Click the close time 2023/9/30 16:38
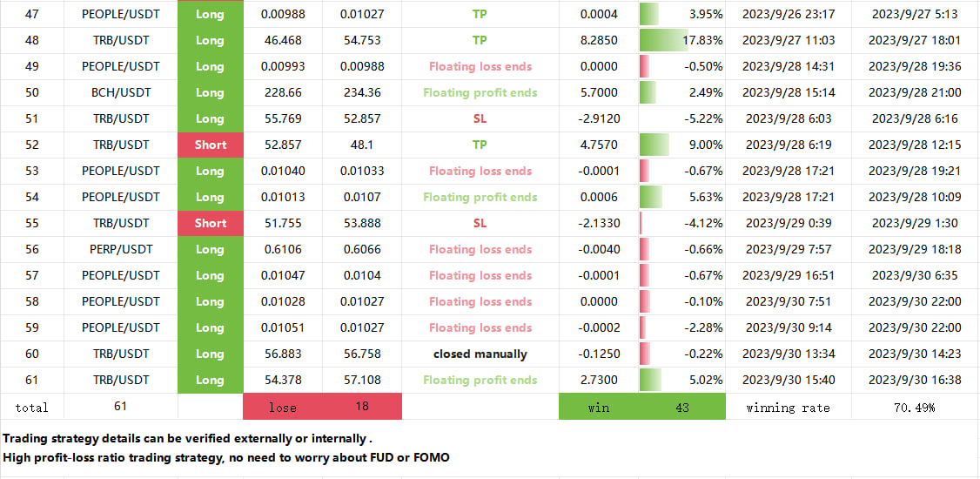980x479 pixels. pyautogui.click(x=914, y=380)
